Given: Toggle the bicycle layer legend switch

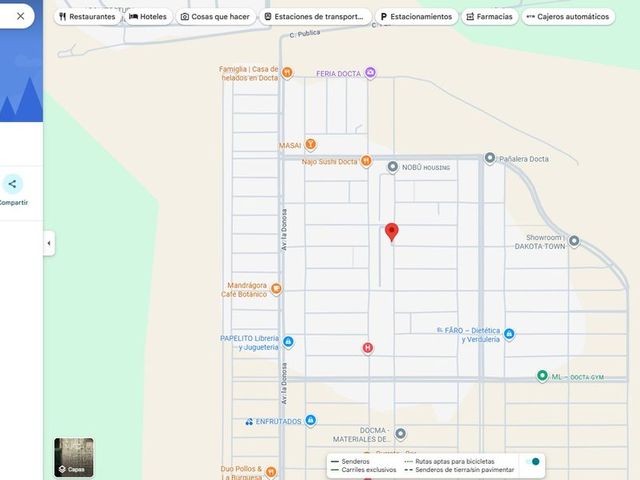Looking at the screenshot, I should coord(533,462).
